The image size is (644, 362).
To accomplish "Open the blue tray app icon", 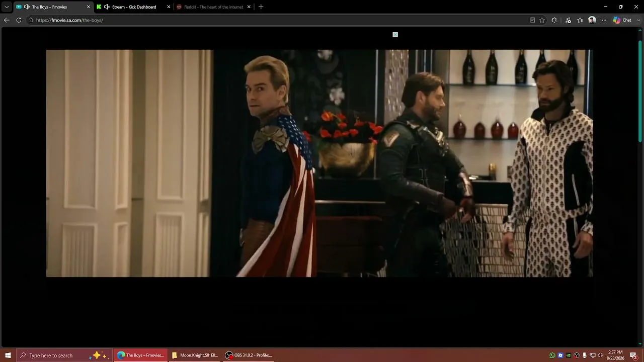I will [560, 355].
